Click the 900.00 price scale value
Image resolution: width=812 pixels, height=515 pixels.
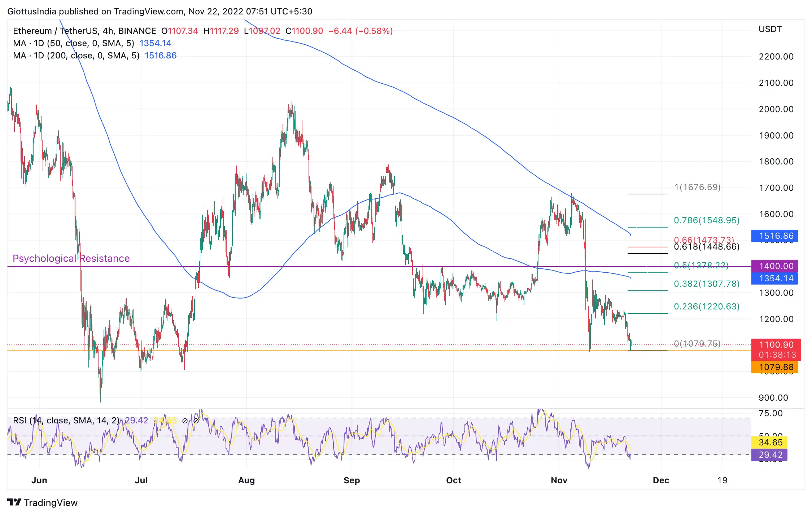point(773,398)
